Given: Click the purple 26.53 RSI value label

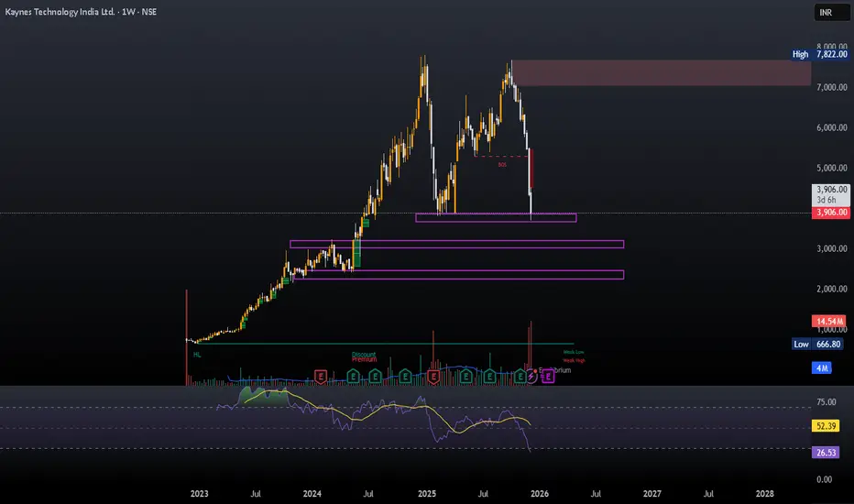Looking at the screenshot, I should (826, 453).
